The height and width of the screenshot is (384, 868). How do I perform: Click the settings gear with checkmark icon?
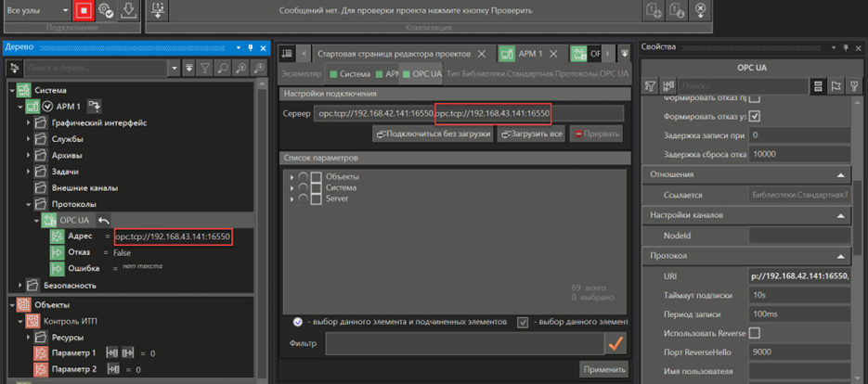coord(105,10)
